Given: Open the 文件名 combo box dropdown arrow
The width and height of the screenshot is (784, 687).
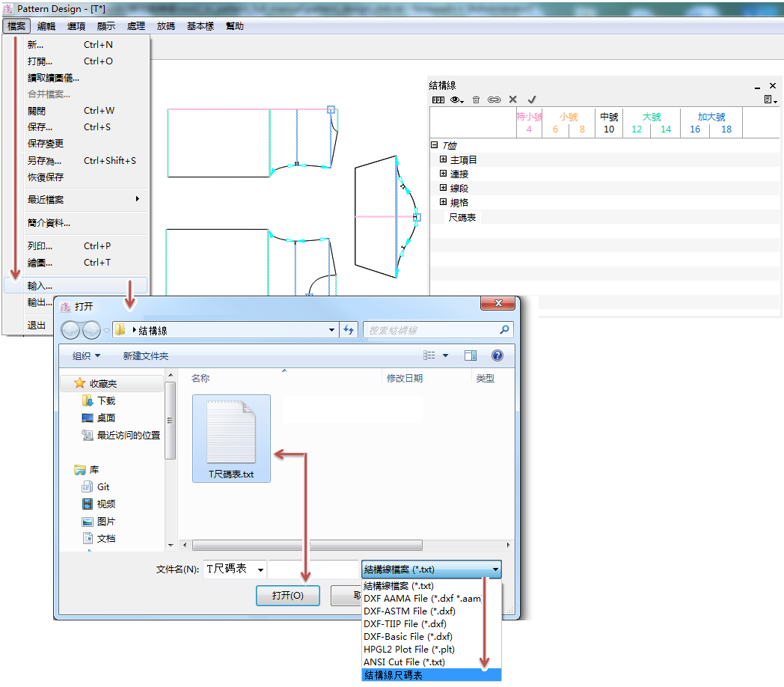Looking at the screenshot, I should (260, 570).
